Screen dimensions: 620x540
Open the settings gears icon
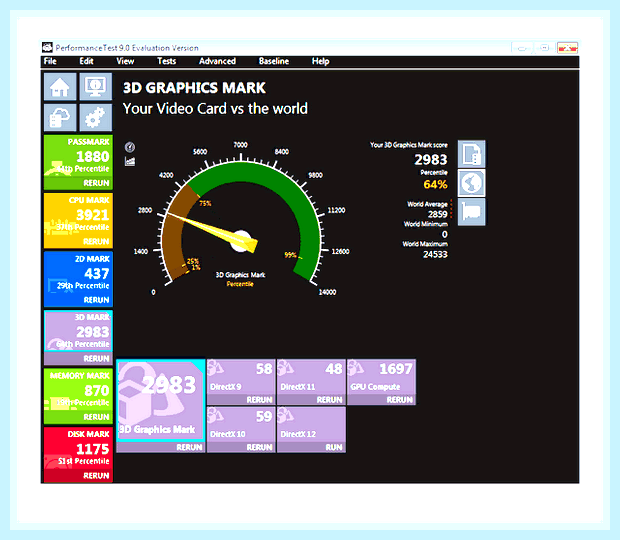tap(96, 117)
